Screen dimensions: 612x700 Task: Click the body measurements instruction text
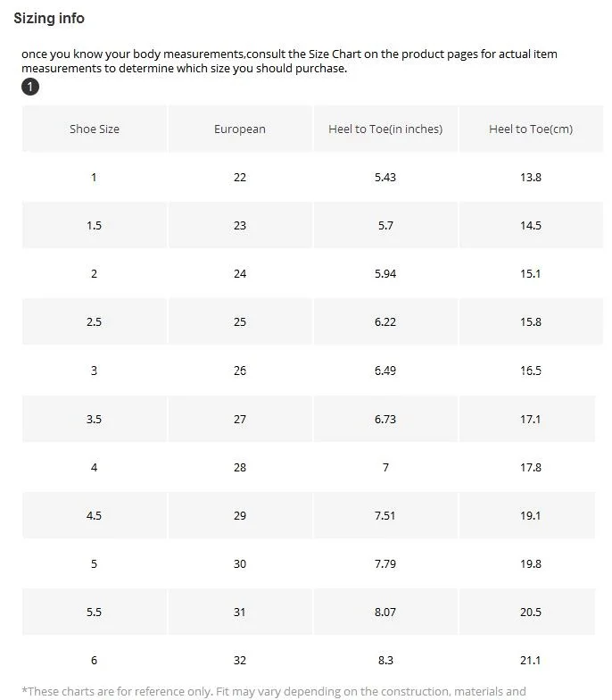289,61
